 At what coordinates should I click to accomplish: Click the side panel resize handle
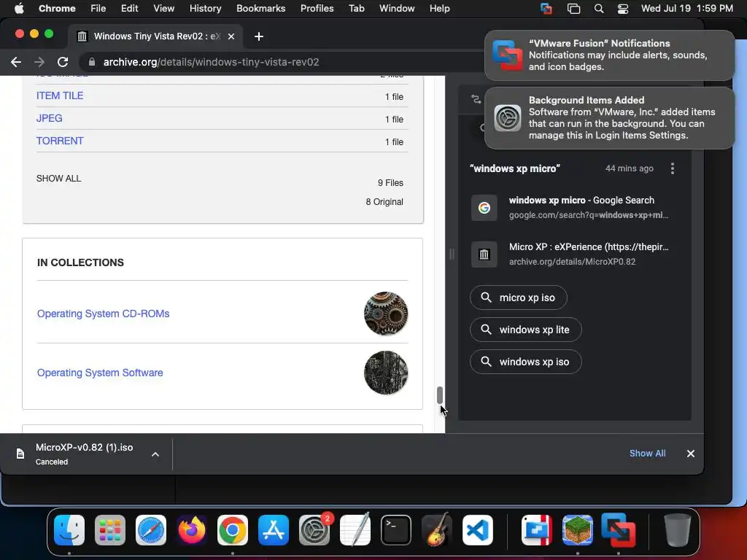(x=451, y=254)
